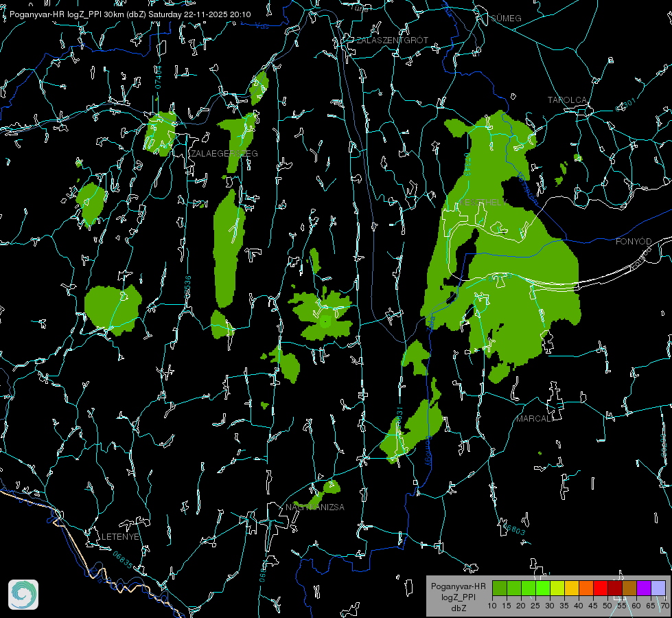
Task: Select the 60-65 dBZ purple legend swatch
Action: 643,588
